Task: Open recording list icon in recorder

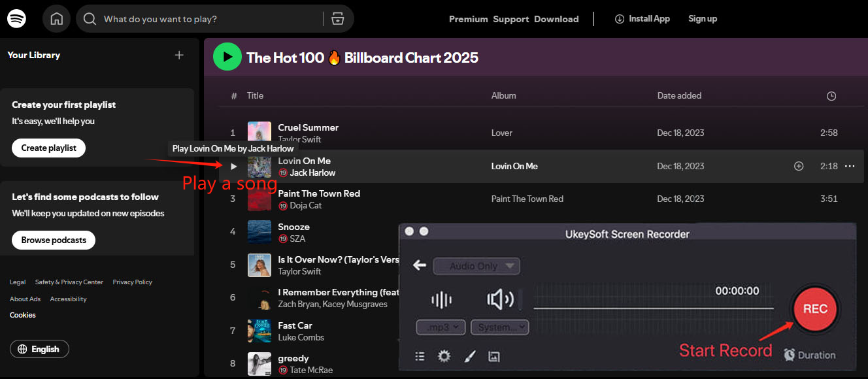Action: (420, 356)
